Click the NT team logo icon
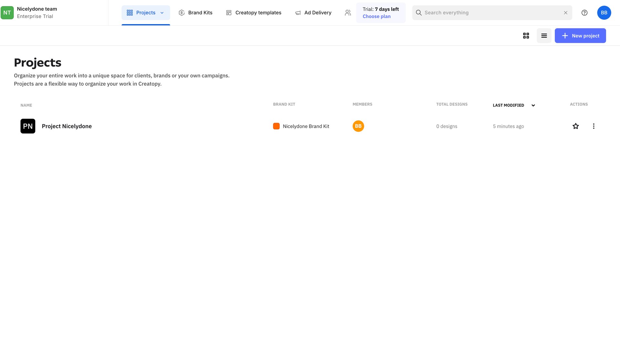The image size is (620, 364). click(x=7, y=13)
